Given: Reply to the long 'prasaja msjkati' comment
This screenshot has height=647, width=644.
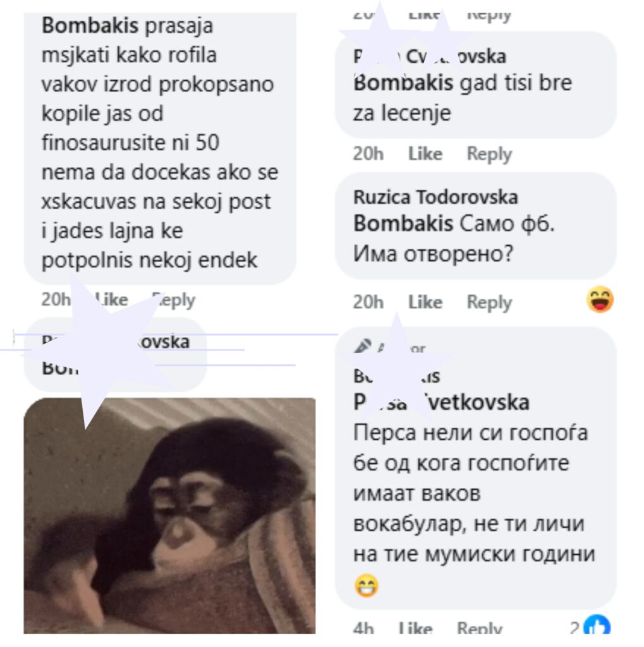Looking at the screenshot, I should [x=173, y=300].
